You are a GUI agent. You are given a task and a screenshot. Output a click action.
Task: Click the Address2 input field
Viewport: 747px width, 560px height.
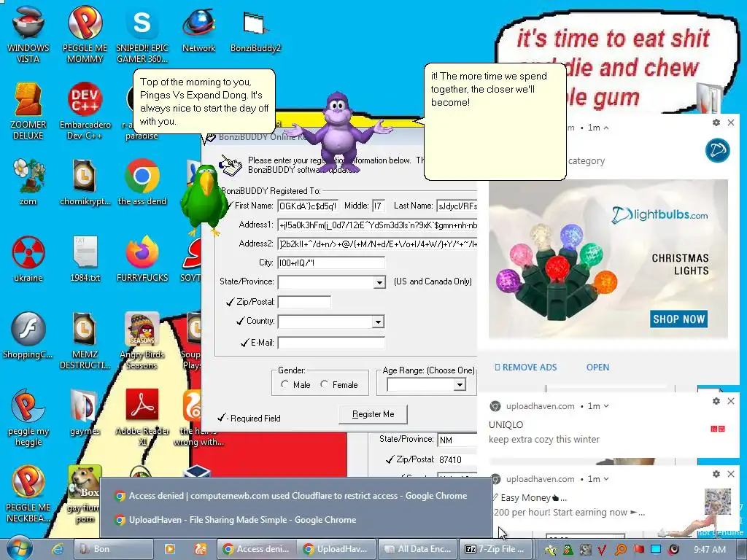(377, 244)
